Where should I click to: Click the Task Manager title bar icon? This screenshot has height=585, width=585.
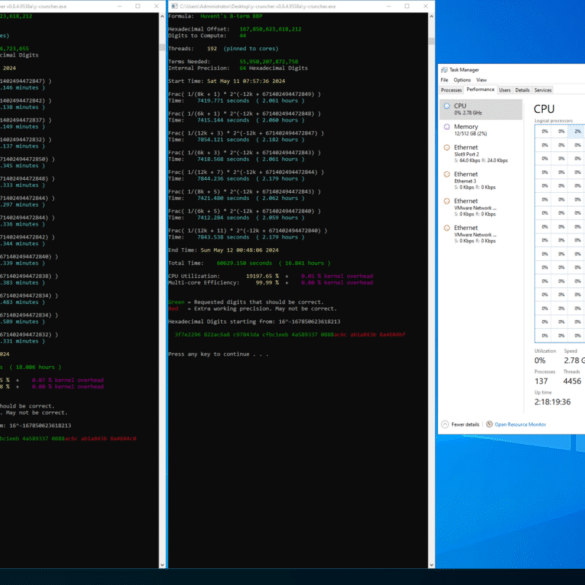click(444, 70)
